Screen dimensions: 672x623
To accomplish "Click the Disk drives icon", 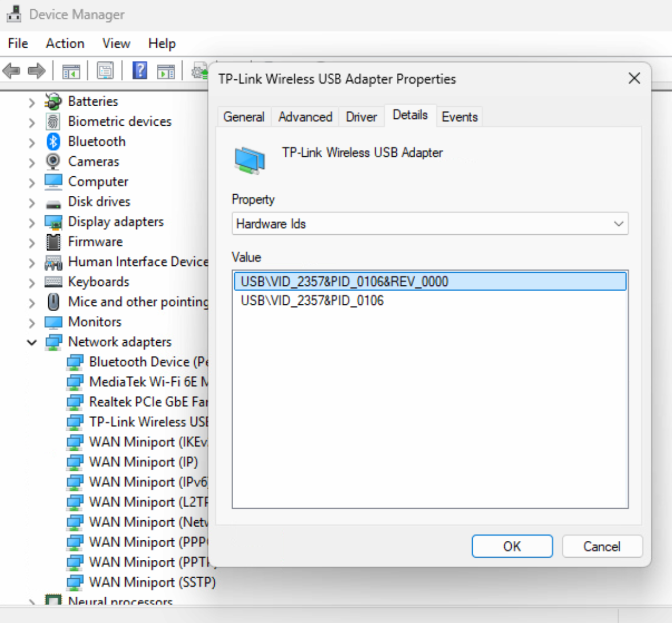I will [53, 204].
